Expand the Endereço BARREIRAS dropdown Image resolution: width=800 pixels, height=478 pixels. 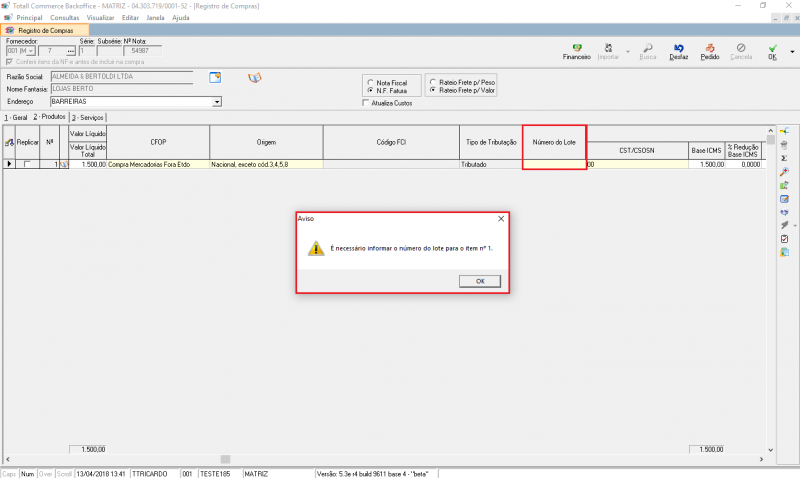(217, 101)
